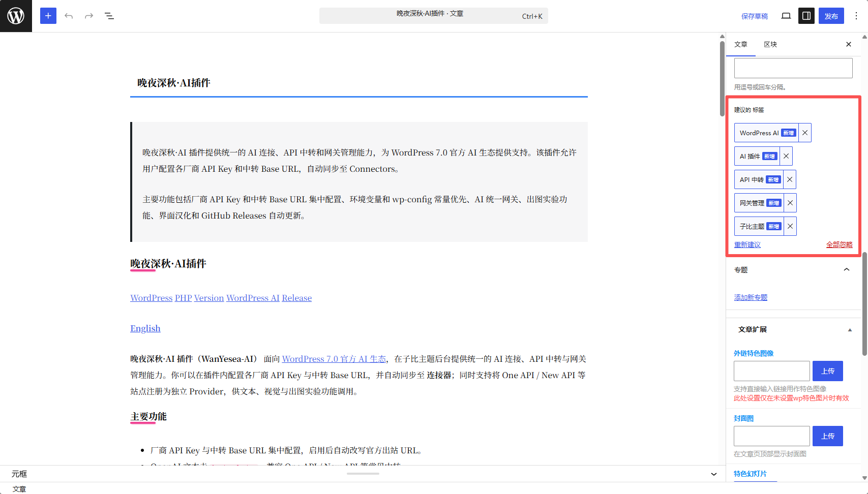Publish the post with 发布 button
Screen dimensions: 868x494
831,16
